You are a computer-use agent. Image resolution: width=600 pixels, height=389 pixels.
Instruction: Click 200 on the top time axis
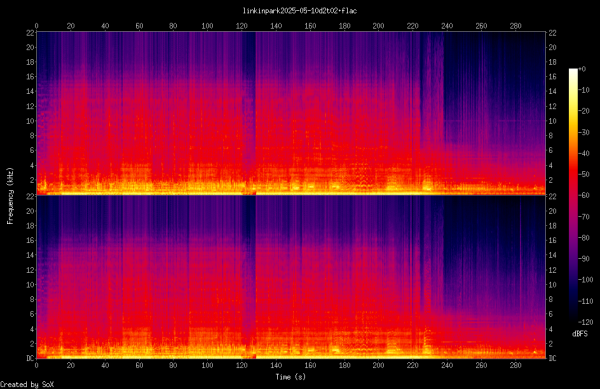(x=378, y=26)
